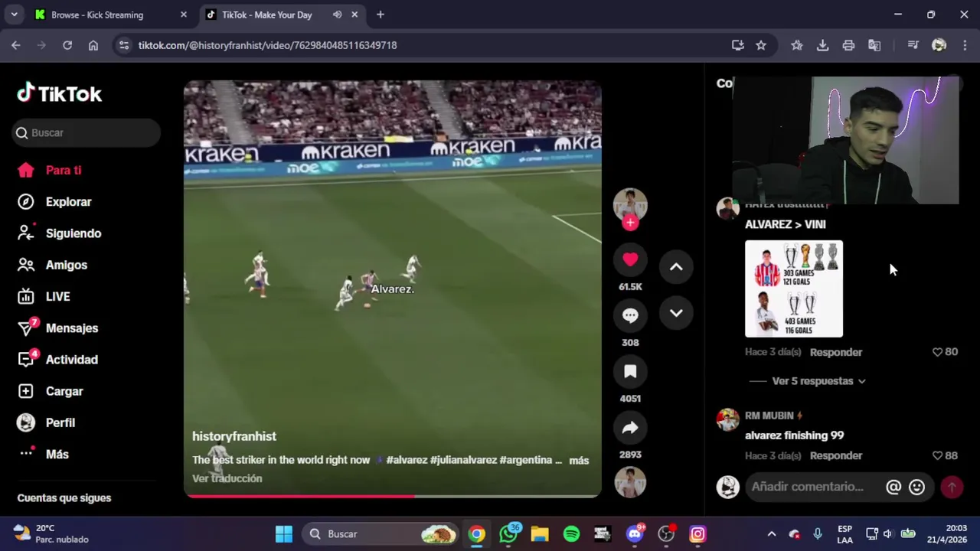Click 'Ver traducción' under the caption
The width and height of the screenshot is (980, 551).
[x=227, y=478]
